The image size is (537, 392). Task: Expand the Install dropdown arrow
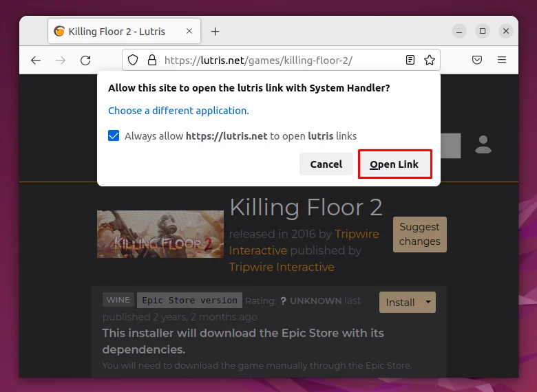[428, 302]
